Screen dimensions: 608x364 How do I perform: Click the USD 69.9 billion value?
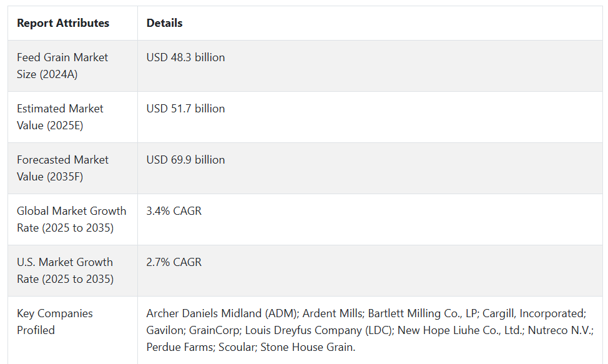coord(186,160)
